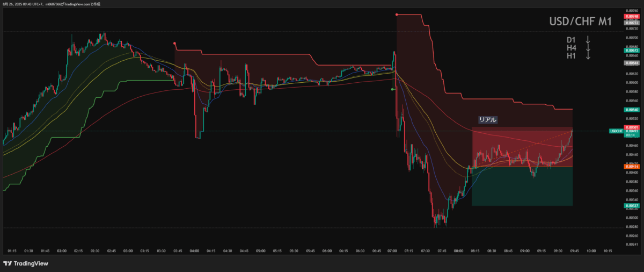
Task: Click the red dot marker near 03:45
Action: pos(175,44)
